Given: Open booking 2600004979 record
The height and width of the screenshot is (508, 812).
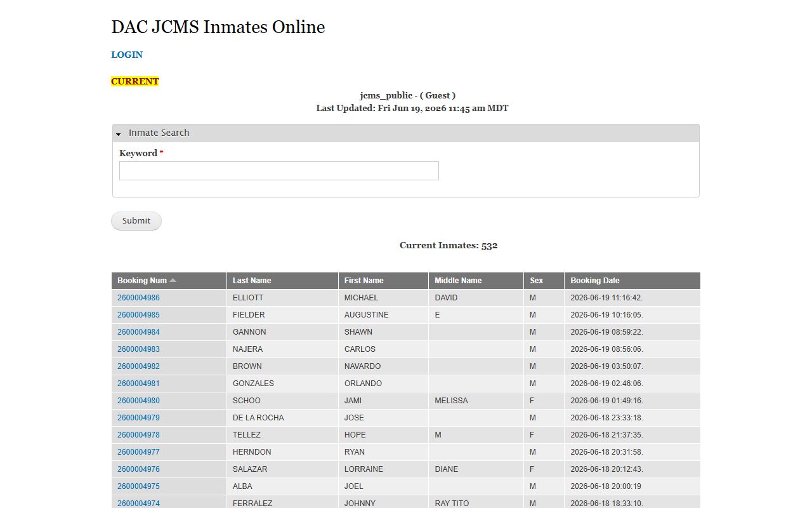Looking at the screenshot, I should tap(138, 418).
